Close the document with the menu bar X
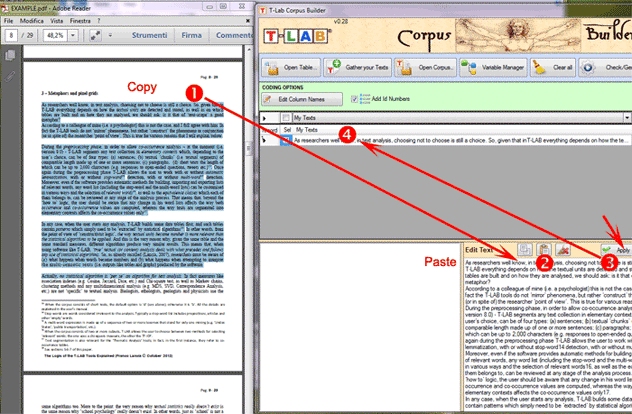 (247, 21)
